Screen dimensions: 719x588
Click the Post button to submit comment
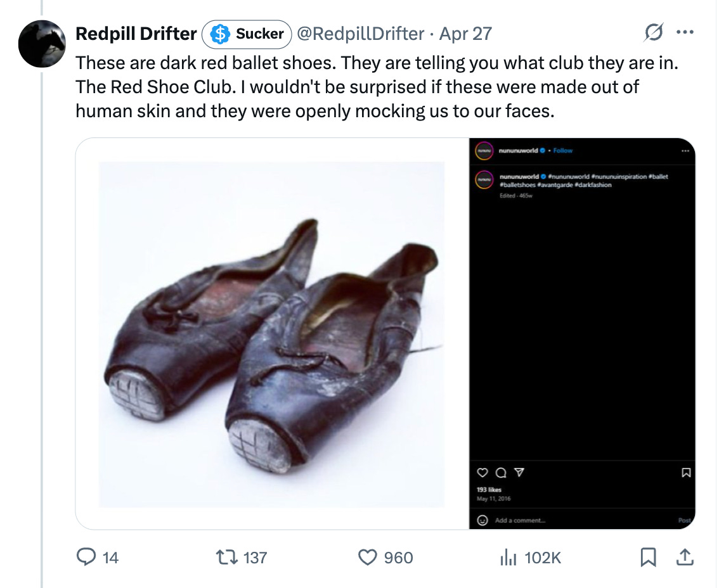[685, 520]
